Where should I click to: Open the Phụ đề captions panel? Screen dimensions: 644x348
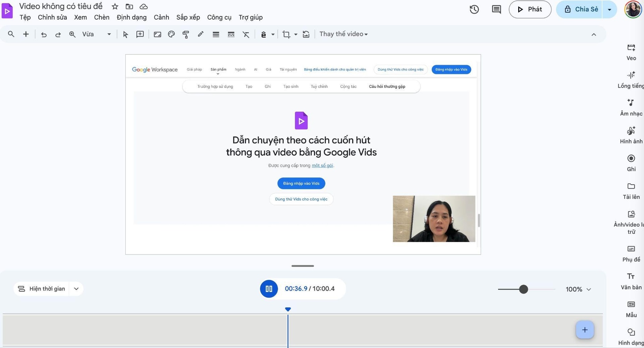(631, 254)
